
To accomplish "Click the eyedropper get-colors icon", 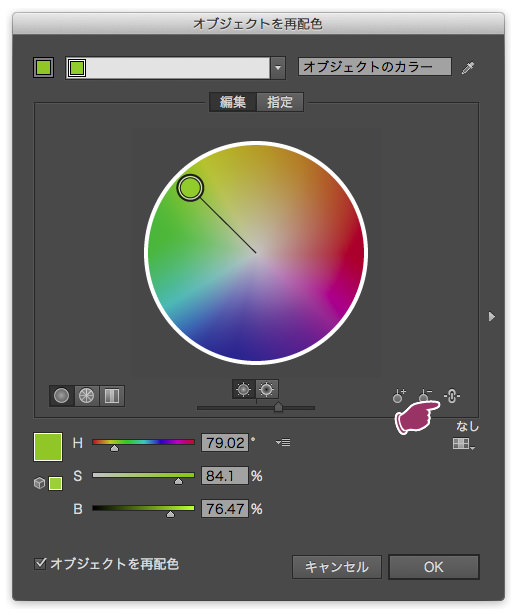I will tap(468, 68).
